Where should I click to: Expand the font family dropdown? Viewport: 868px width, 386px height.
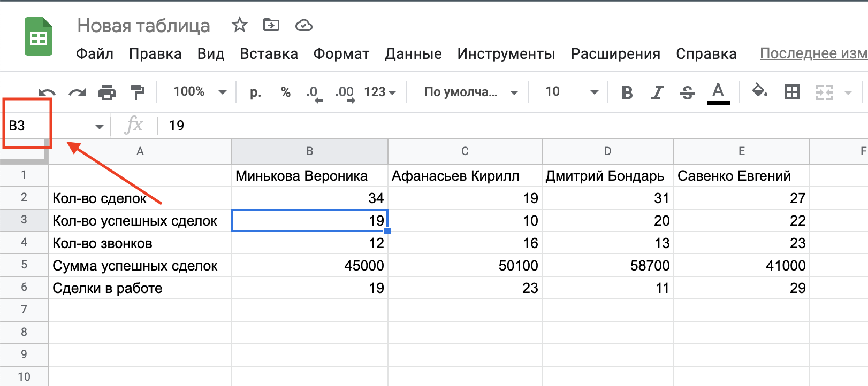pyautogui.click(x=470, y=92)
